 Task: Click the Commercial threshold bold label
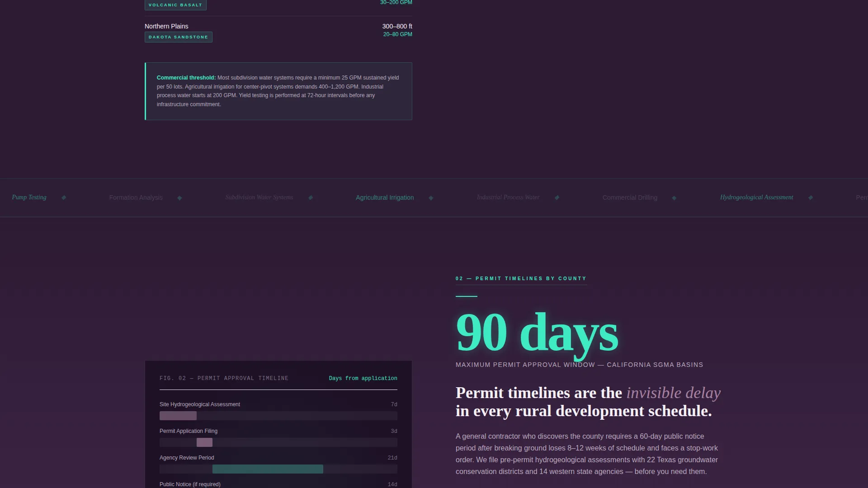coord(186,78)
